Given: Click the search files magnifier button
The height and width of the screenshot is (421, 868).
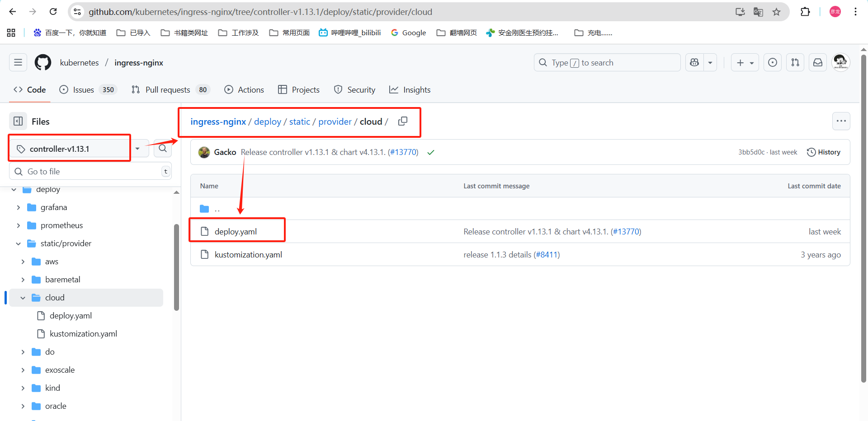Looking at the screenshot, I should [163, 148].
